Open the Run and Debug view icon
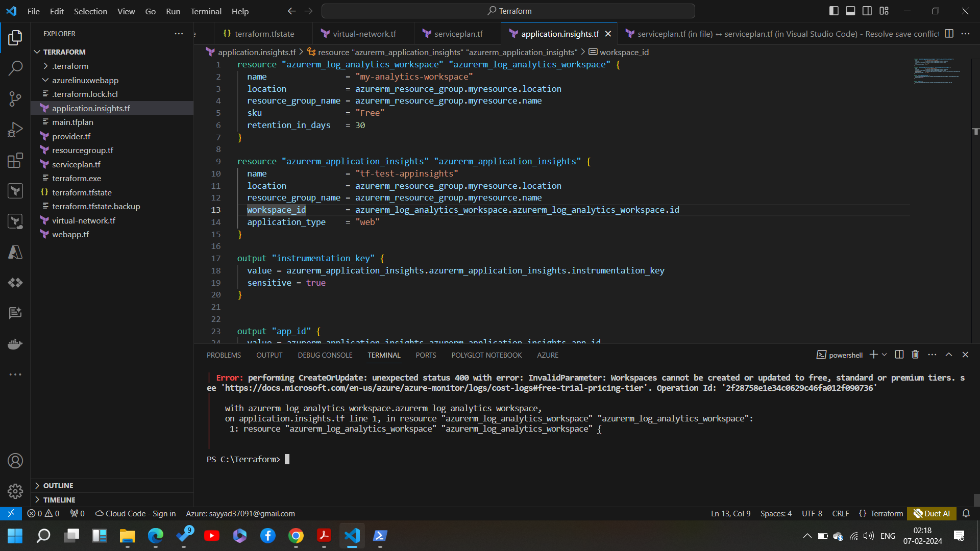This screenshot has width=980, height=551. click(x=15, y=130)
